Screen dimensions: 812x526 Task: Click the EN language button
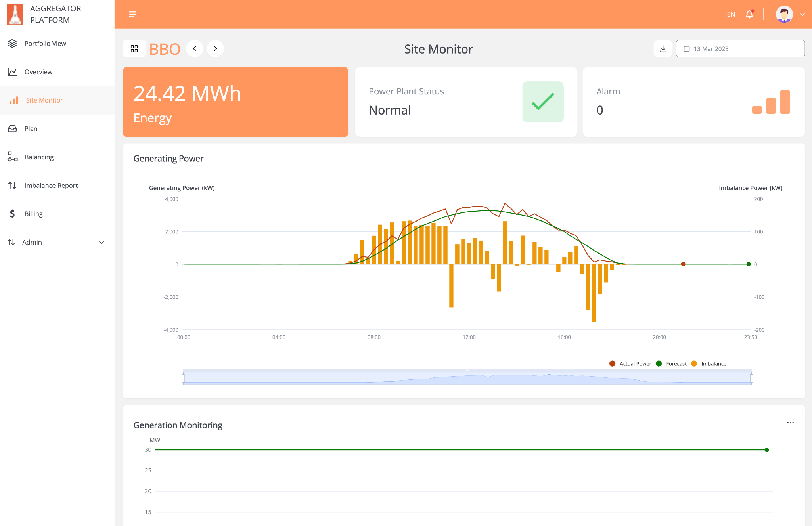tap(731, 14)
